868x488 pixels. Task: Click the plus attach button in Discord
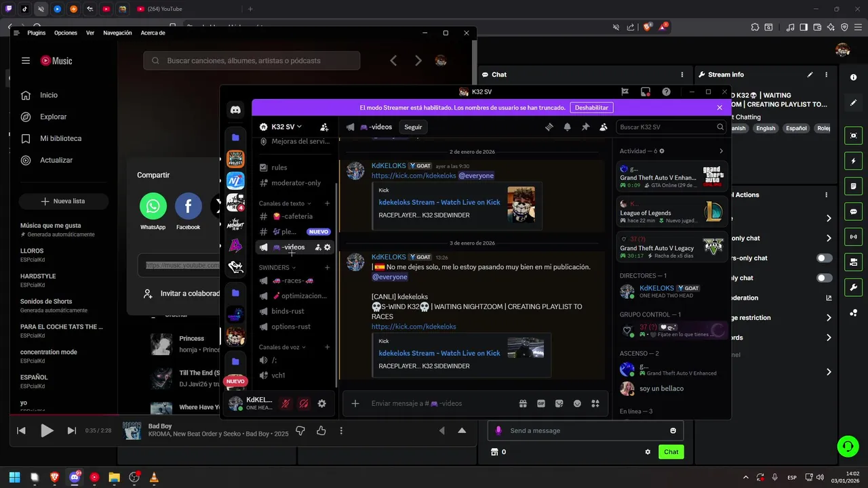355,403
